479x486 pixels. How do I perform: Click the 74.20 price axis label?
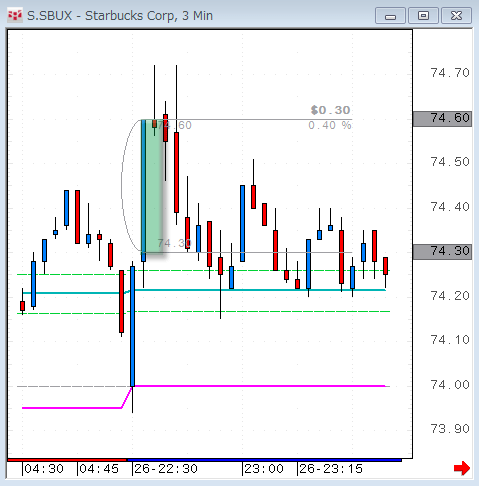click(x=450, y=296)
